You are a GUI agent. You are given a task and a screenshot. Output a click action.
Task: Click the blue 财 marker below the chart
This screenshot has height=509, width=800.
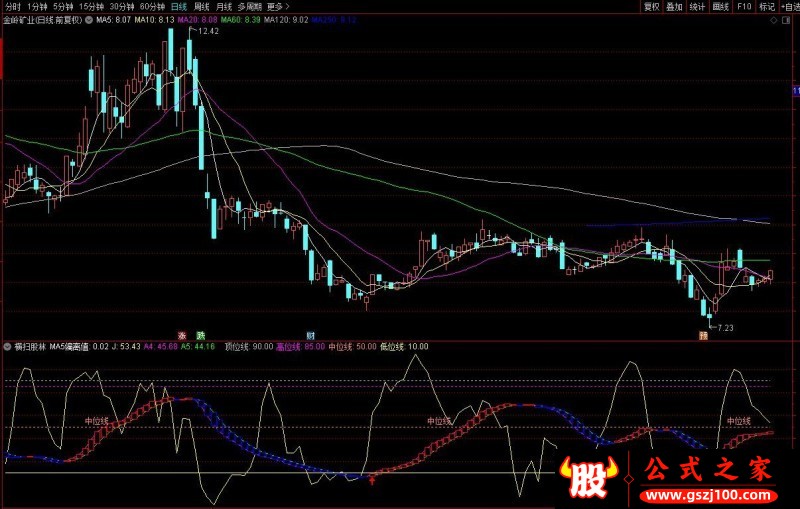tap(310, 334)
